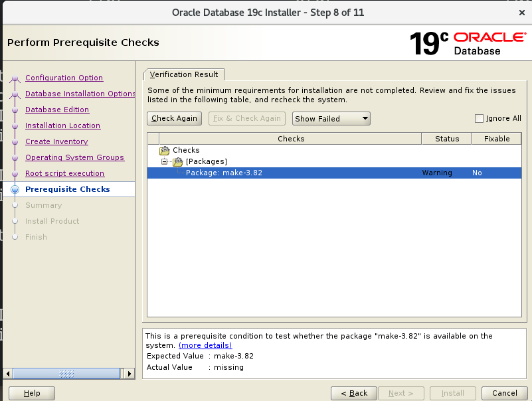Open the Show Failed dropdown
The width and height of the screenshot is (532, 401).
[331, 119]
